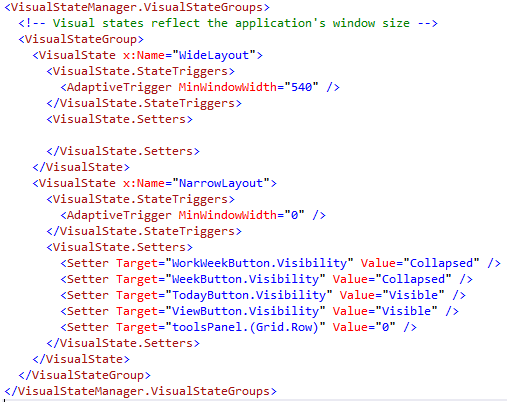The image size is (509, 402).
Task: Click the WeekButton.Visibility target text
Action: click(245, 279)
